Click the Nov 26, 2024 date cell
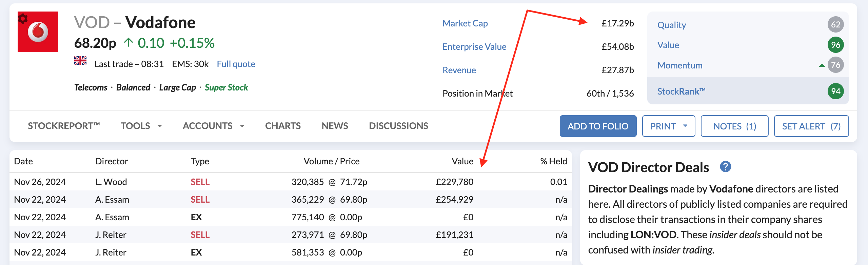The image size is (868, 265). pyautogui.click(x=40, y=182)
